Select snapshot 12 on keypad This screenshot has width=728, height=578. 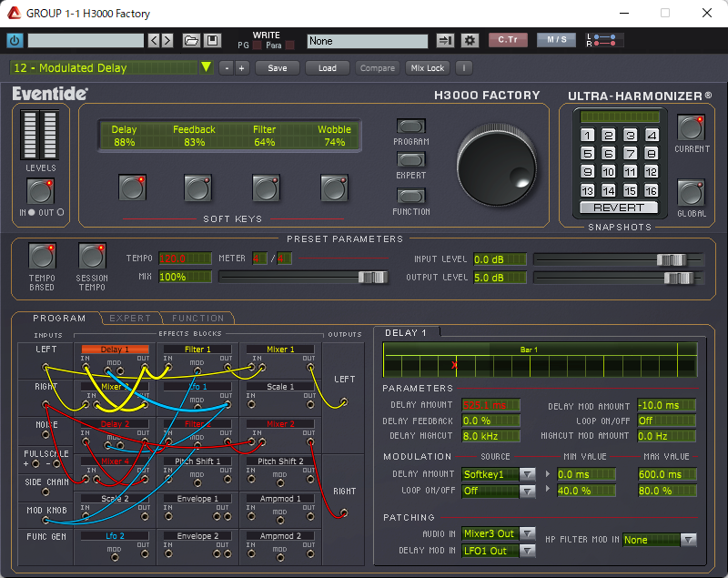pos(652,172)
